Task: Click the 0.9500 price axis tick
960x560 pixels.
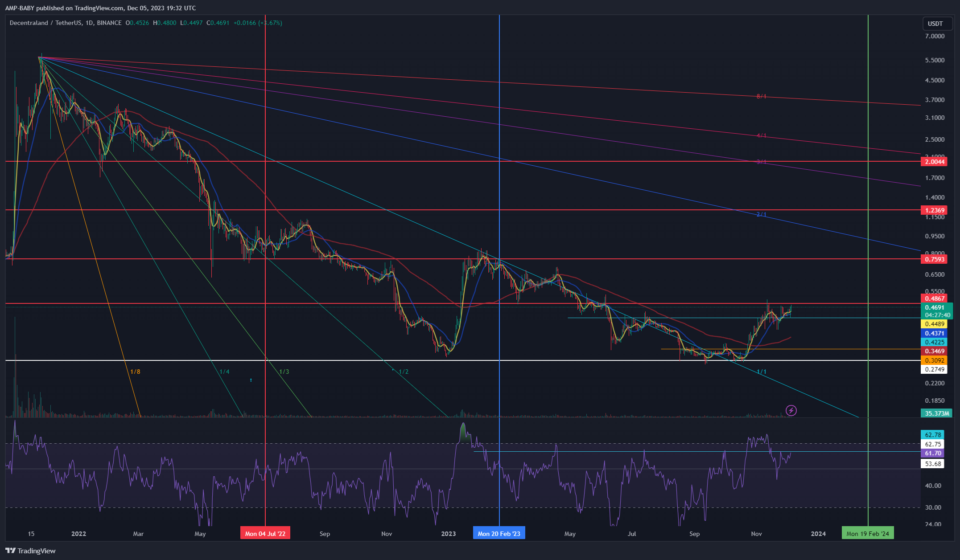Action: click(935, 236)
